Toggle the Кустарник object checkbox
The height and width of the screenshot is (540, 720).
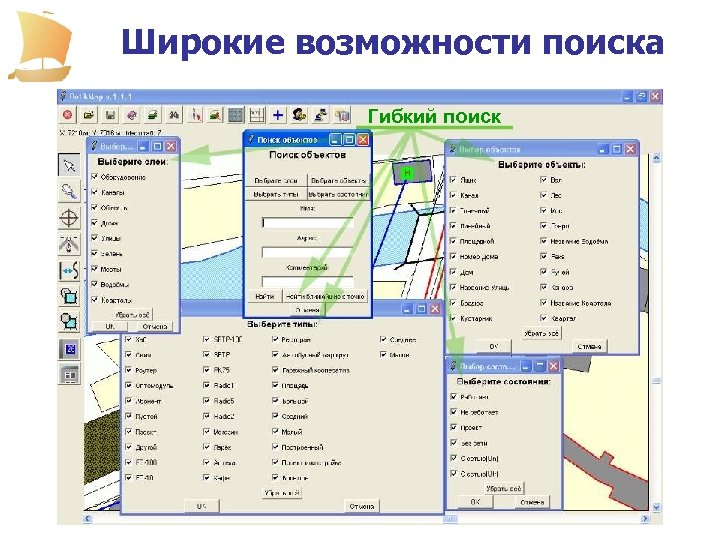pos(453,318)
